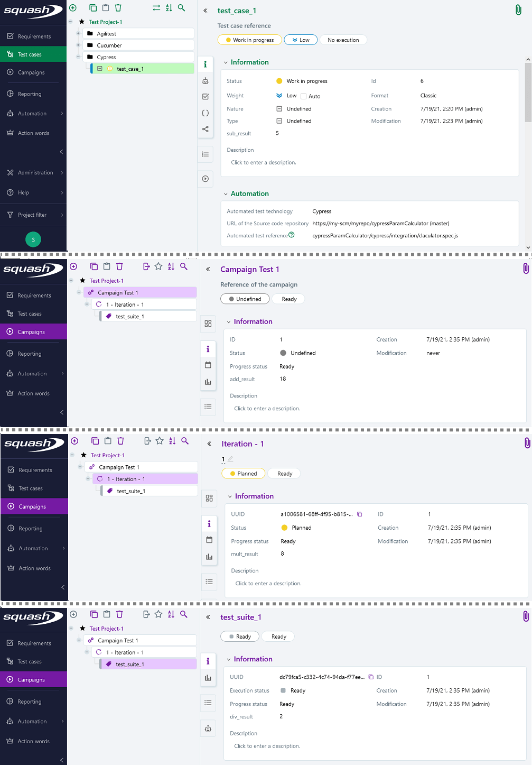532x766 pixels.
Task: Switch to the Reporting module
Action: [x=30, y=94]
